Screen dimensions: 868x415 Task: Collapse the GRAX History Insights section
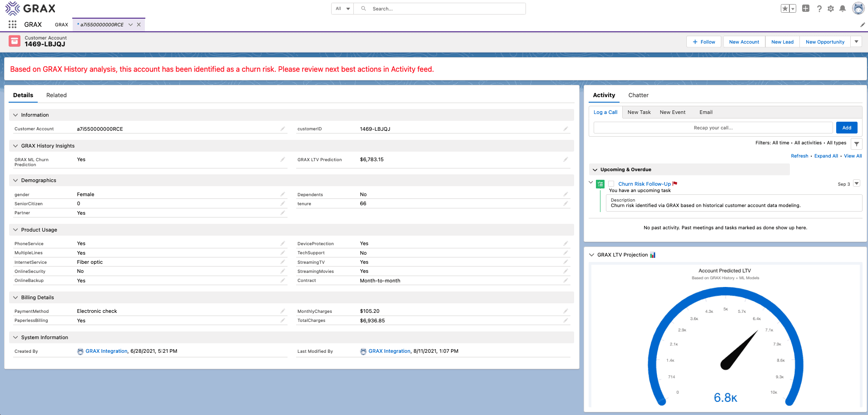[x=16, y=146]
